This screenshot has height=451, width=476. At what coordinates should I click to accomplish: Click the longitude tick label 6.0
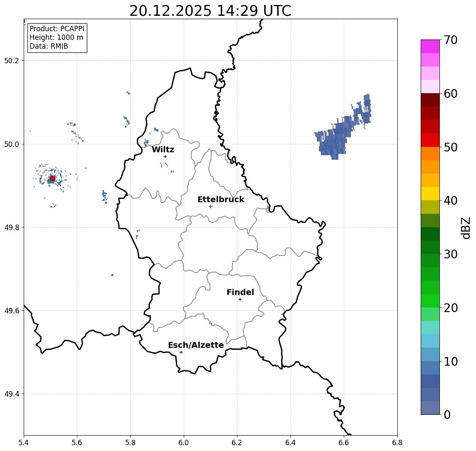[184, 443]
